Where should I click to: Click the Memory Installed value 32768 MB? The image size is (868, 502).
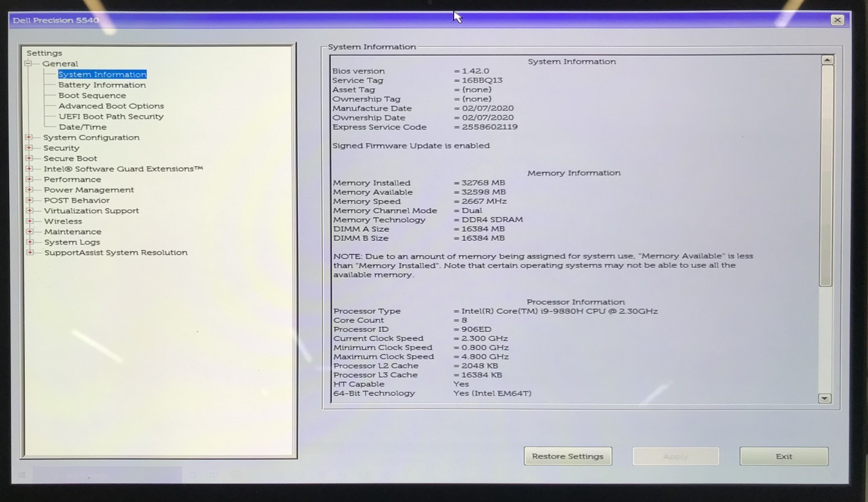[x=483, y=183]
